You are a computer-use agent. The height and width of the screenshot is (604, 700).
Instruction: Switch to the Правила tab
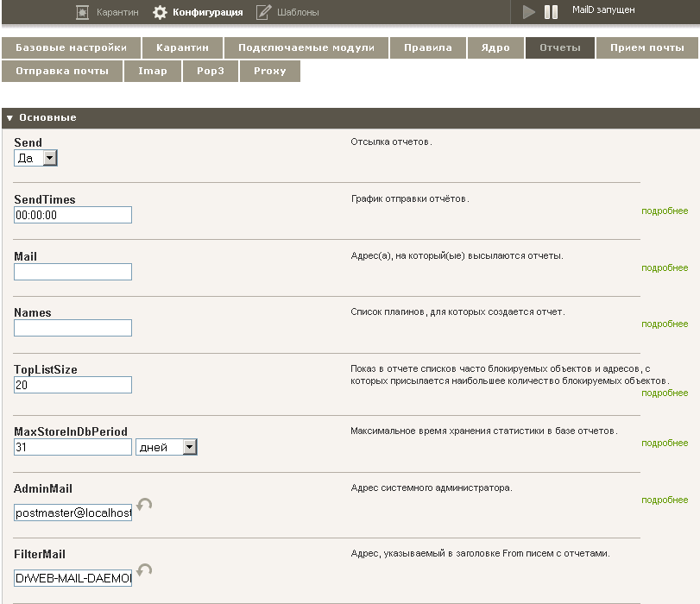pos(427,47)
